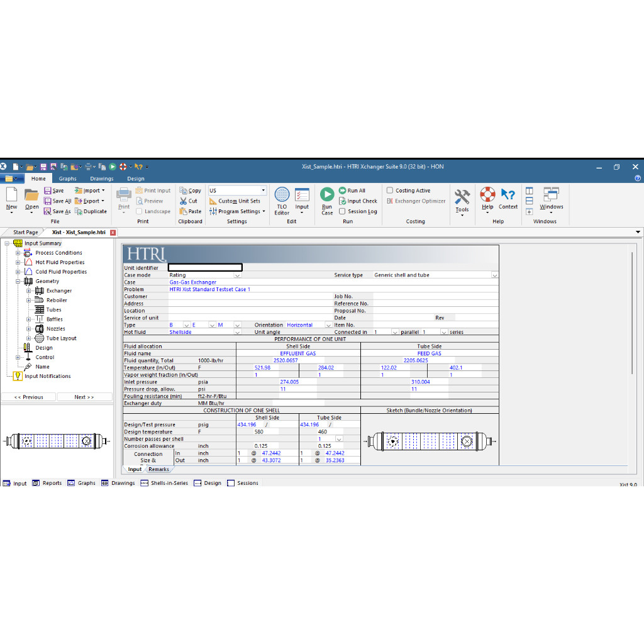644x644 pixels.
Task: Toggle the Session Log checkbox
Action: click(342, 211)
